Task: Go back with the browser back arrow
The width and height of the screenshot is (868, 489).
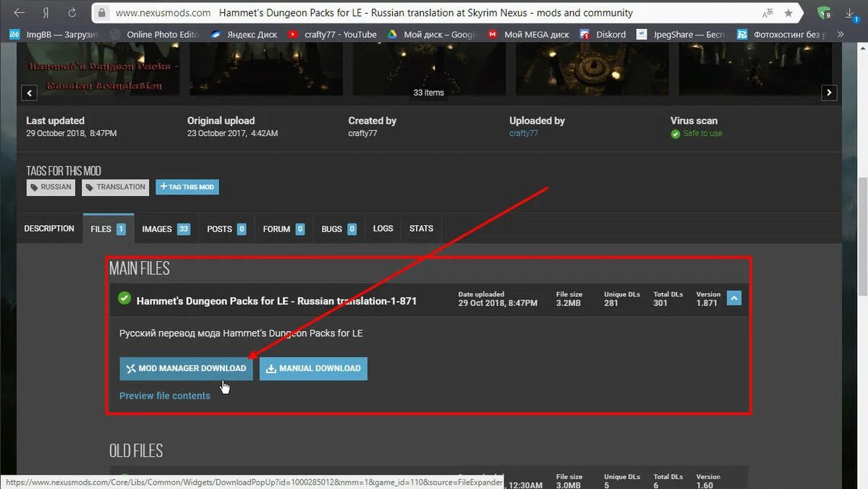Action: coord(19,13)
